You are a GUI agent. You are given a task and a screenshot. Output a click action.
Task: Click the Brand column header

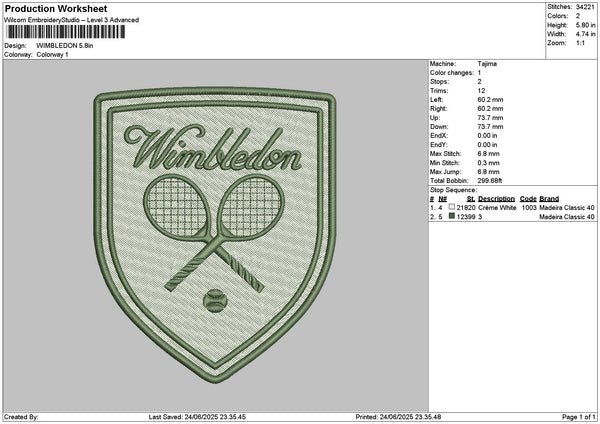549,199
